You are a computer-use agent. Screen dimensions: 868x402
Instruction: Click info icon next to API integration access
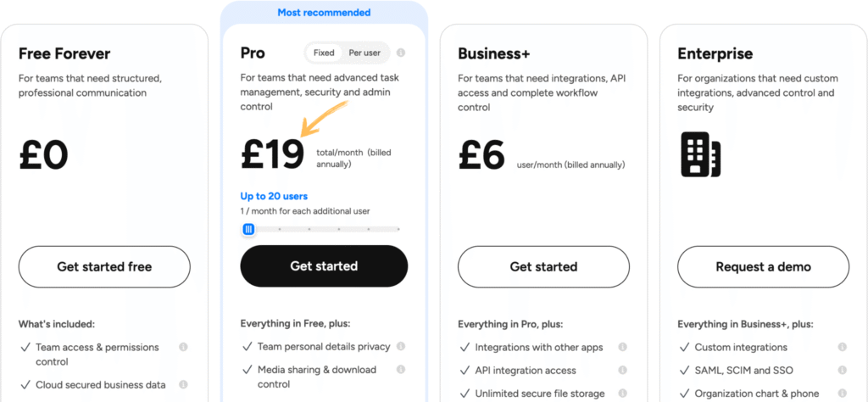(x=622, y=371)
